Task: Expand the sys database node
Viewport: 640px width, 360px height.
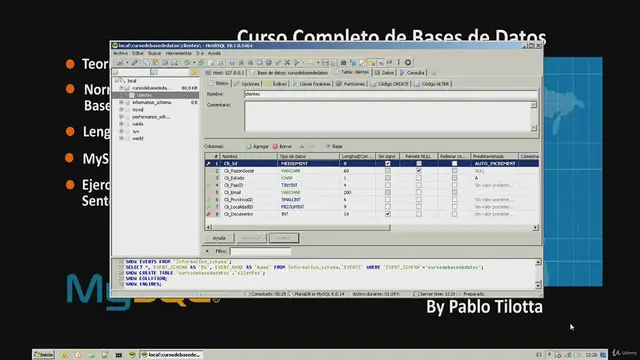Action: point(121,131)
